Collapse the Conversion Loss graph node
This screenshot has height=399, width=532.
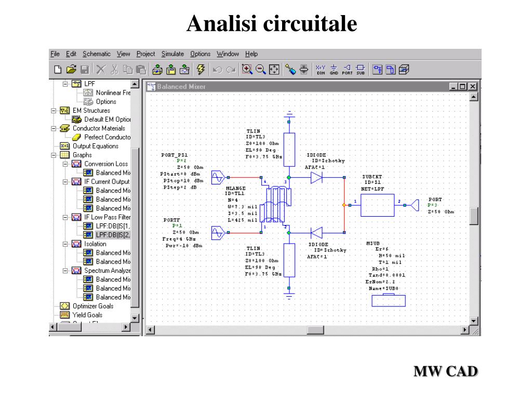click(65, 164)
